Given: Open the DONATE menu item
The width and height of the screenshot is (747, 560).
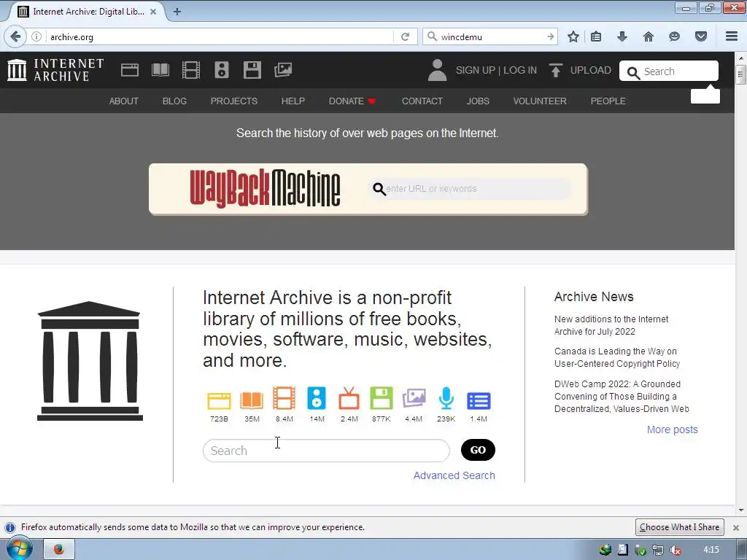Looking at the screenshot, I should coord(352,101).
